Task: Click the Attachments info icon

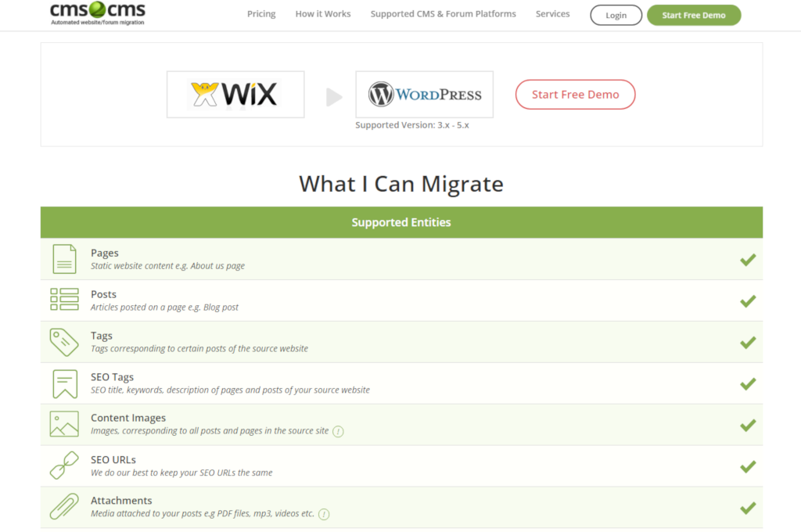Action: (x=324, y=514)
